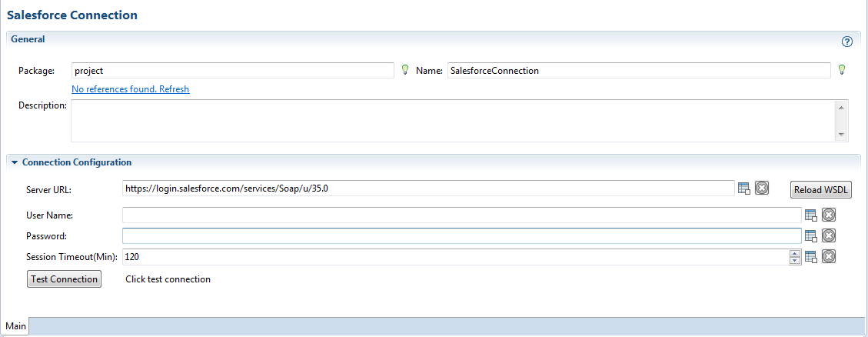The image size is (868, 337).
Task: Focus the User Name input field
Action: pyautogui.click(x=462, y=215)
